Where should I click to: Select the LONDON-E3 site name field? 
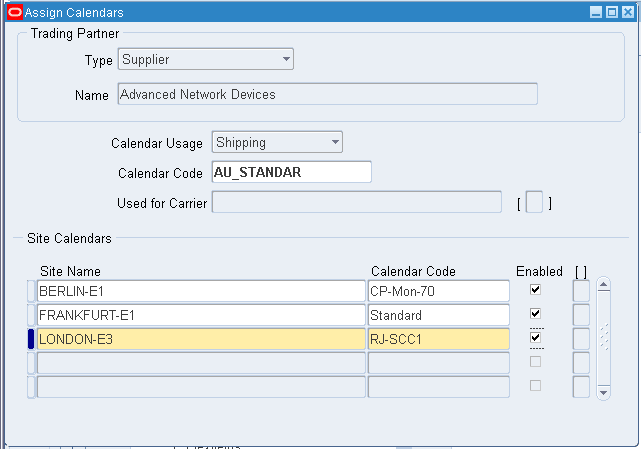(201, 339)
